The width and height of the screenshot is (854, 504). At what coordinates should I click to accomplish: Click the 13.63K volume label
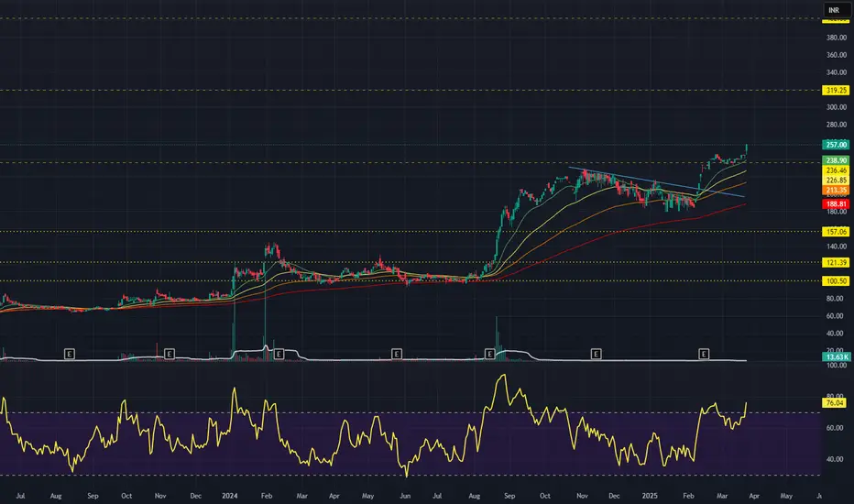pos(836,356)
